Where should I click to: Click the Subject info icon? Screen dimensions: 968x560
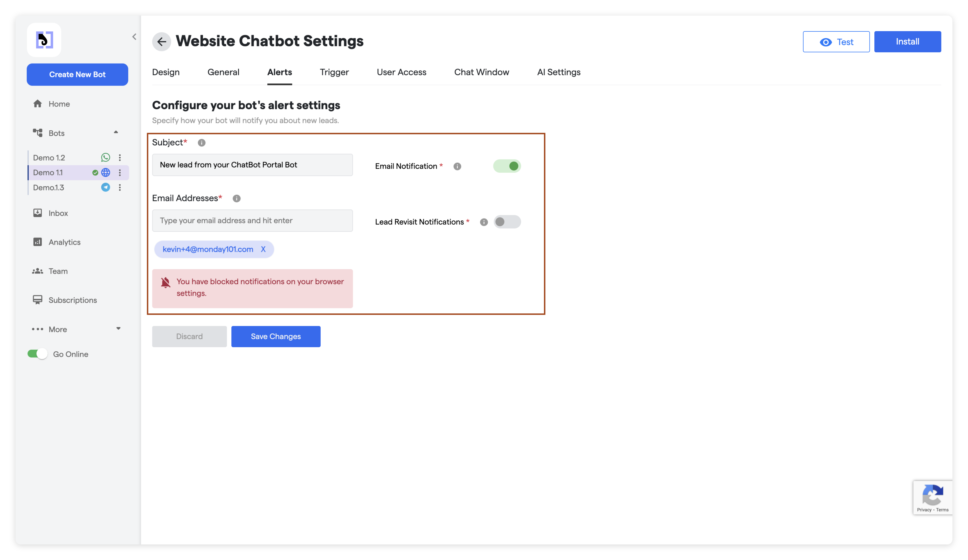coord(201,143)
